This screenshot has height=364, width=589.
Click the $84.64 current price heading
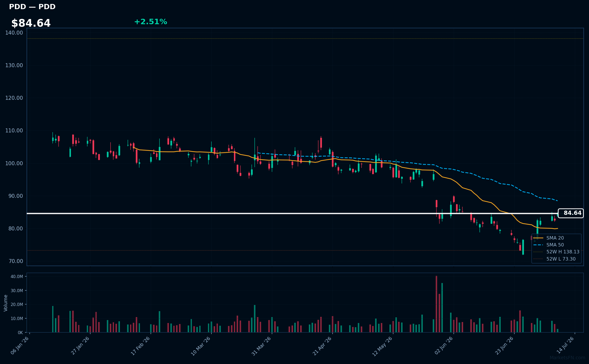click(31, 23)
